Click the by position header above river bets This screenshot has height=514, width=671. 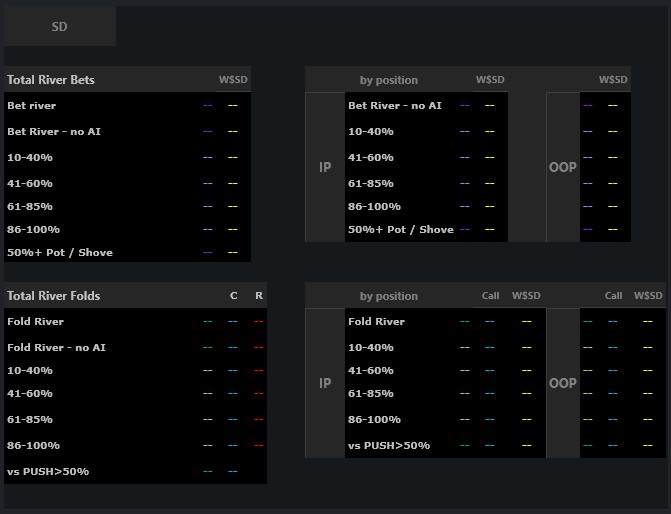tap(389, 80)
